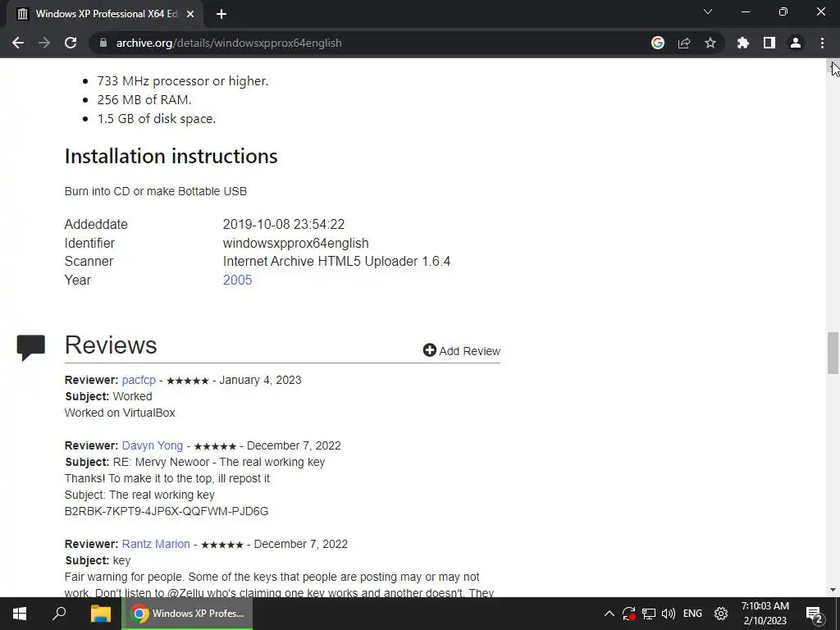
Task: Open File Explorer from taskbar
Action: tap(100, 614)
